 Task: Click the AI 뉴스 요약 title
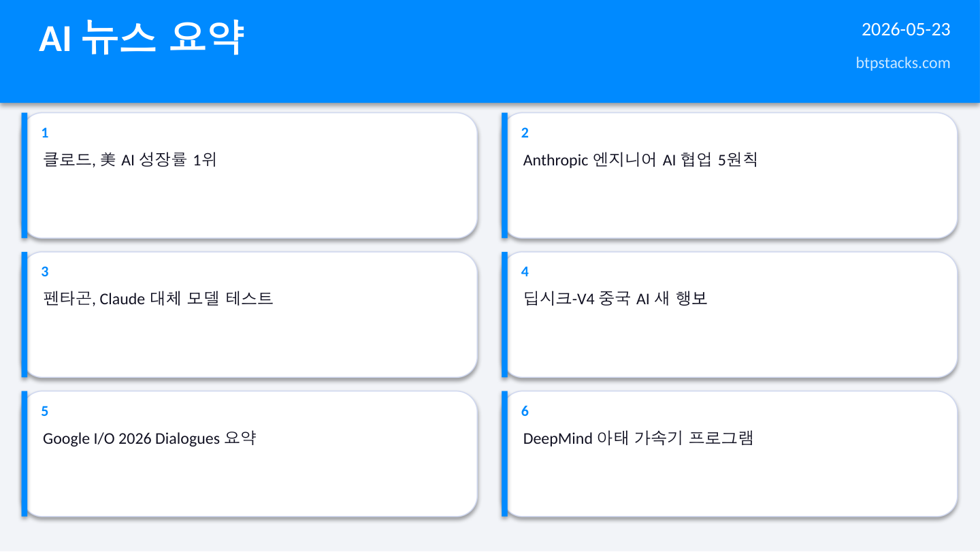(x=141, y=38)
